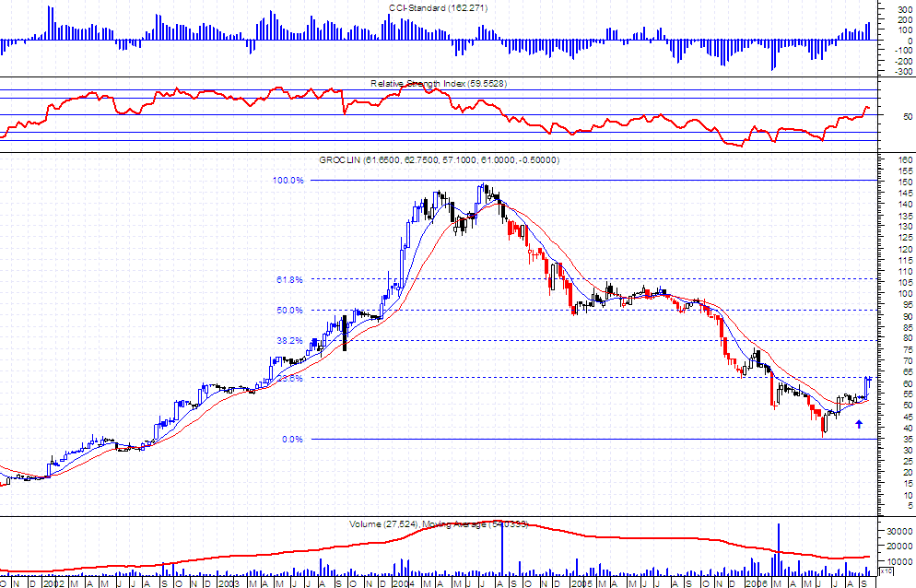The width and height of the screenshot is (916, 588).
Task: Click the 100 value on price axis
Action: [x=906, y=294]
